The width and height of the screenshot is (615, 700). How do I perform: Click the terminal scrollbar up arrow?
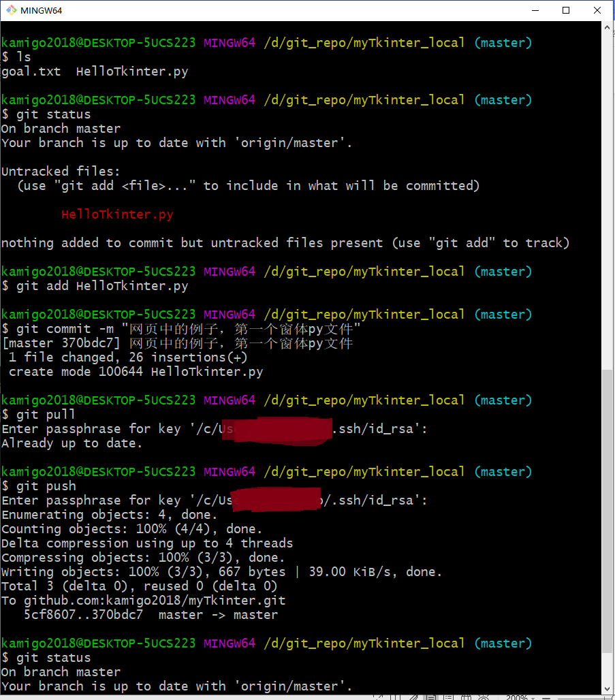607,27
